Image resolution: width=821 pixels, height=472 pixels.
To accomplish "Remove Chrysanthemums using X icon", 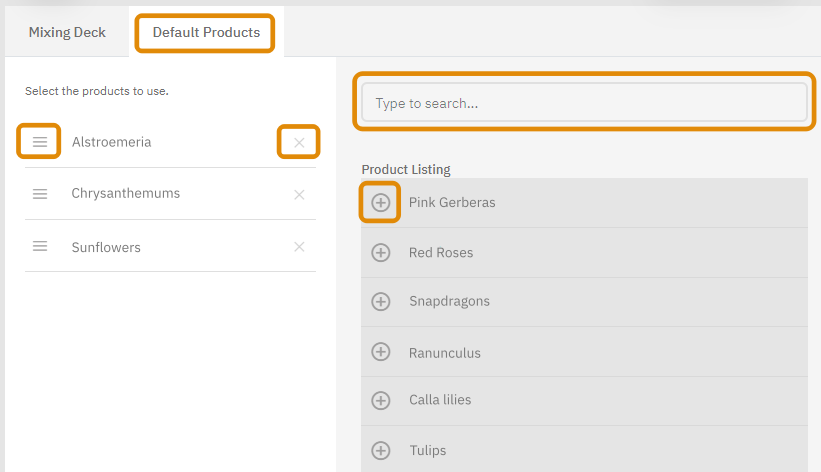I will click(x=299, y=195).
